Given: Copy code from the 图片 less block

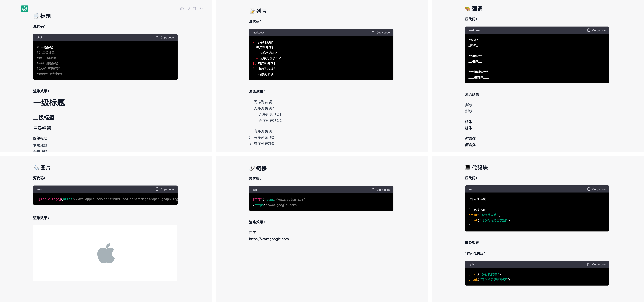Looking at the screenshot, I should tap(165, 189).
